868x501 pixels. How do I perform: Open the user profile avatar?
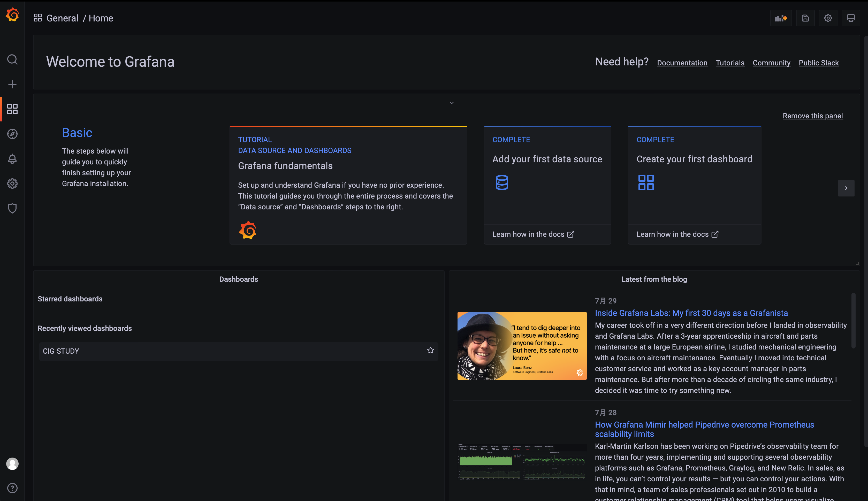12,464
